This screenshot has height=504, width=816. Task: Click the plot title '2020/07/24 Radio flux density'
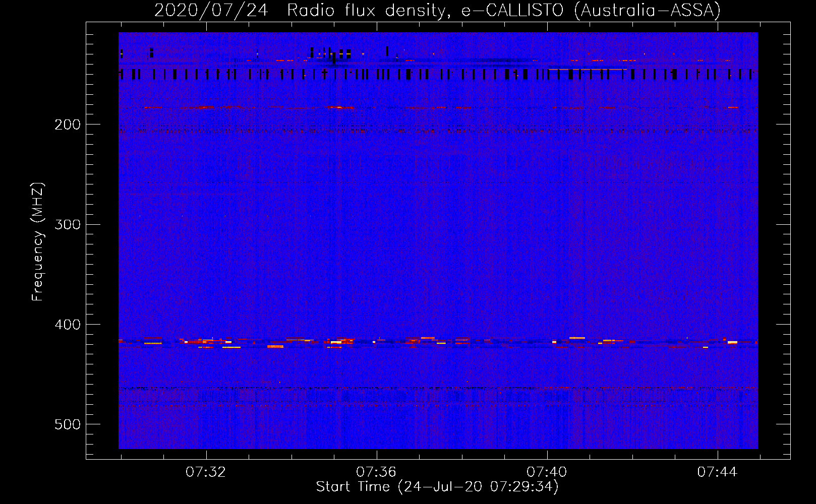(x=437, y=11)
